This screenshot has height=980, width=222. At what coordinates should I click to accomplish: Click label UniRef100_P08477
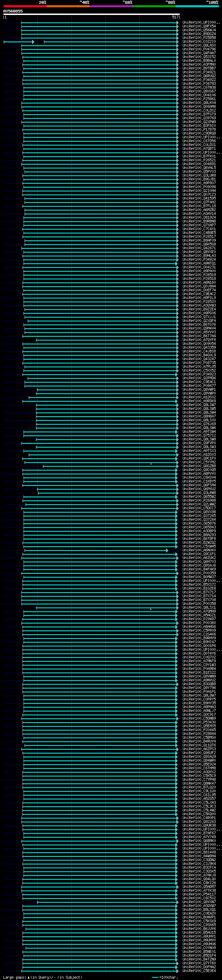pyautogui.click(x=199, y=386)
